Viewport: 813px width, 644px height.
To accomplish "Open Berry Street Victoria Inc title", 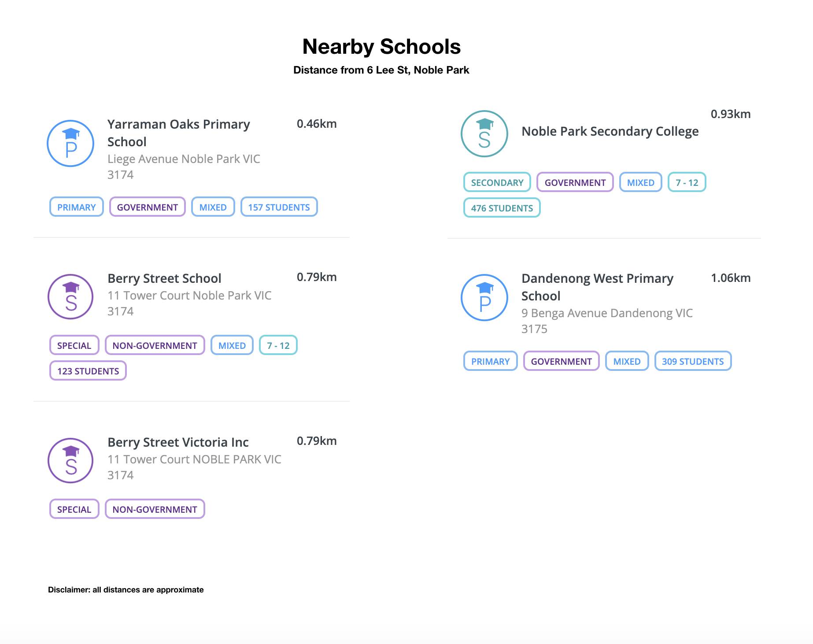I will click(178, 442).
